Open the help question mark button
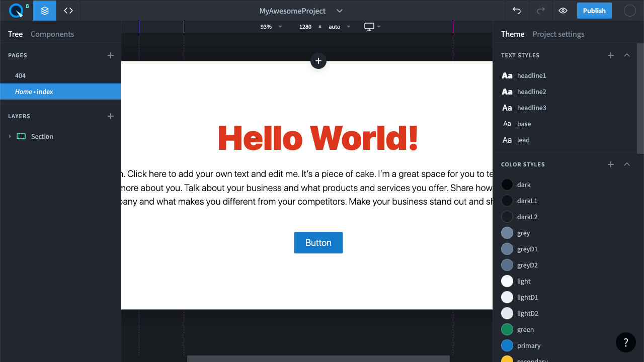 tap(626, 342)
